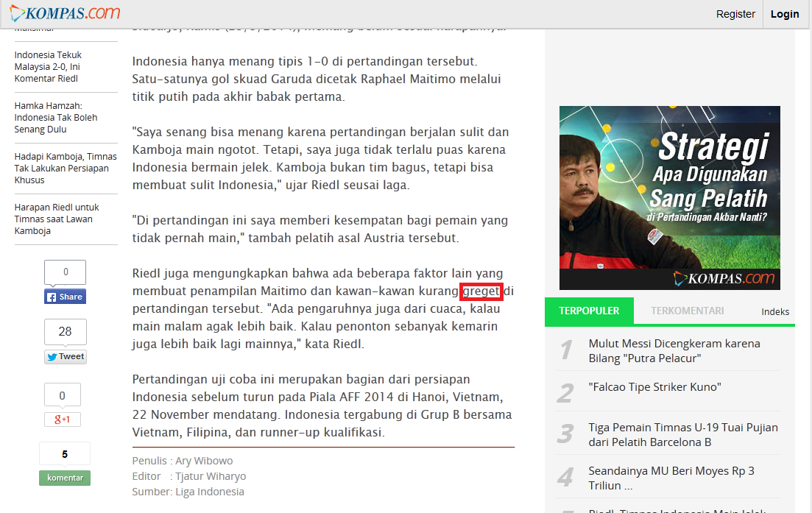This screenshot has width=812, height=513.
Task: Click the 'Strategi Sang Pelatih' banner ad
Action: coord(670,198)
